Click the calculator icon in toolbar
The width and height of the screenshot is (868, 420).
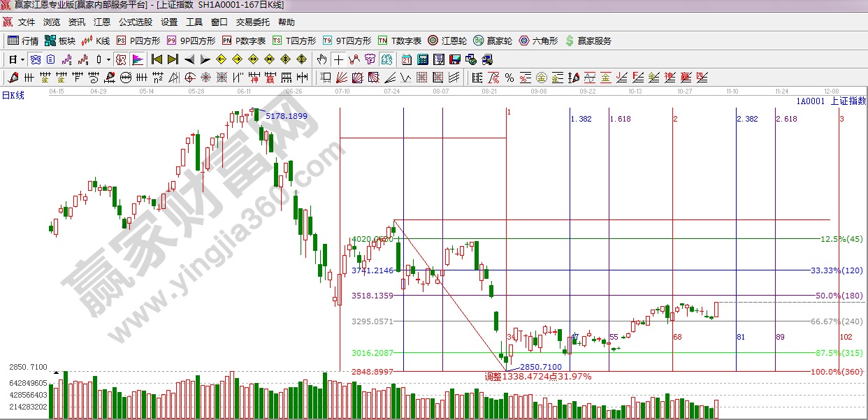pos(423,59)
